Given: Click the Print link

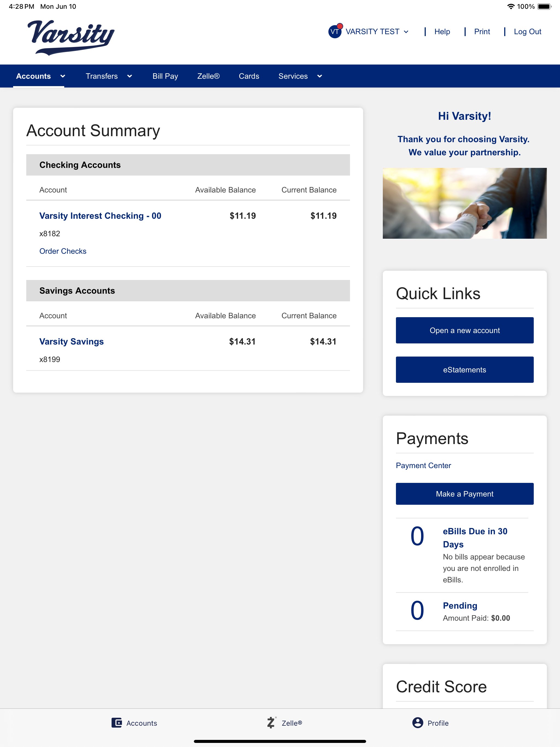Looking at the screenshot, I should click(482, 31).
